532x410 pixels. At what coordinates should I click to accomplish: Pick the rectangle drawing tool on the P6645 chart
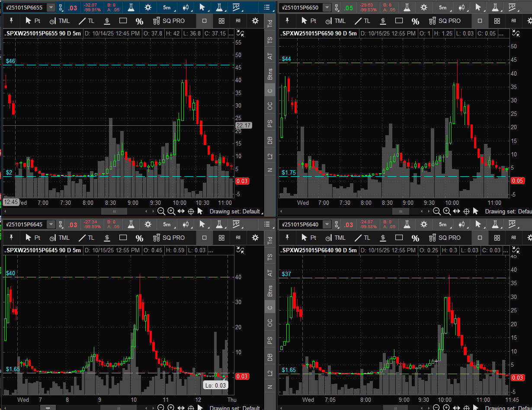pyautogui.click(x=123, y=238)
